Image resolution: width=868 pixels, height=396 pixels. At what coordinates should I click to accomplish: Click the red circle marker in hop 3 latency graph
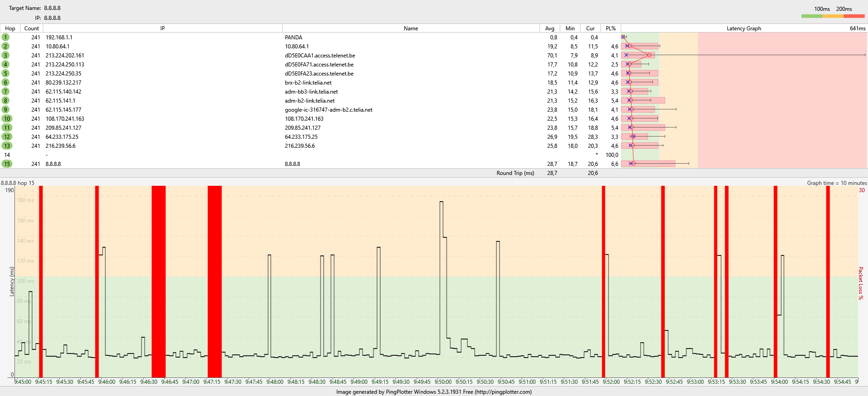pyautogui.click(x=649, y=55)
